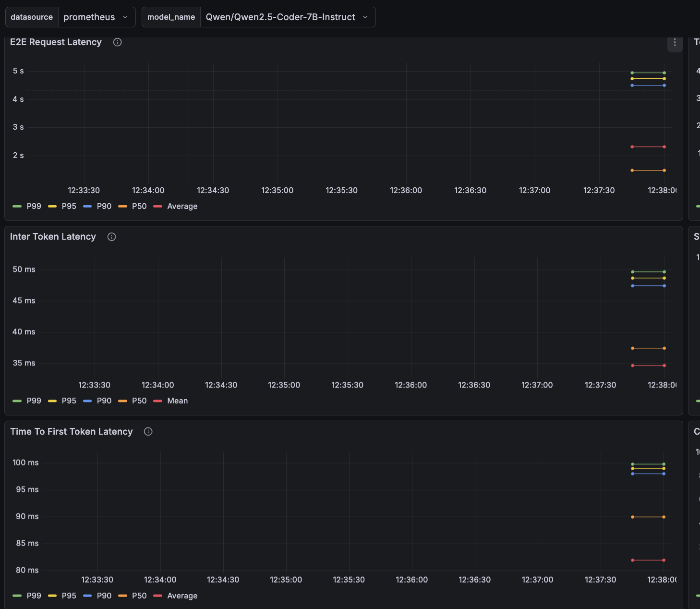Click the Inter Token Latency info icon
The width and height of the screenshot is (700, 609).
[112, 237]
